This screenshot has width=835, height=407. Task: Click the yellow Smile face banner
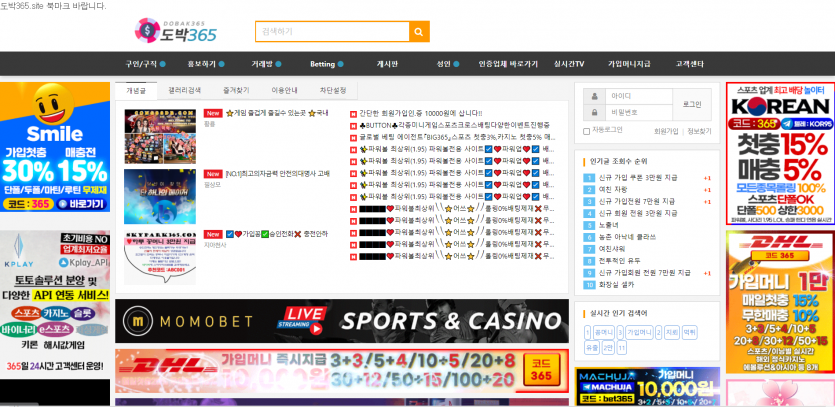point(55,147)
